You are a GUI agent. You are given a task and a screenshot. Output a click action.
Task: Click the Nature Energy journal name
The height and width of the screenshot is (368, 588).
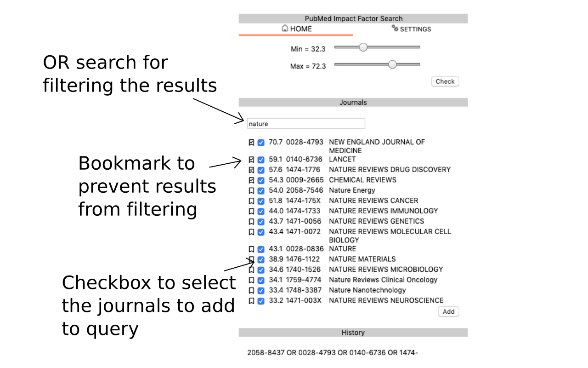click(352, 190)
